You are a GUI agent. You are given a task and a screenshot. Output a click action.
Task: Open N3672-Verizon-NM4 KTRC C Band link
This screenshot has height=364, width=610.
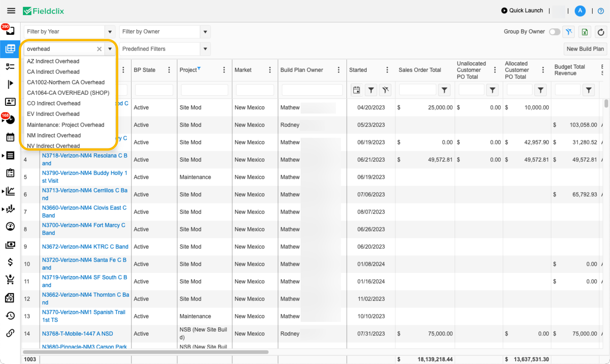pyautogui.click(x=85, y=247)
